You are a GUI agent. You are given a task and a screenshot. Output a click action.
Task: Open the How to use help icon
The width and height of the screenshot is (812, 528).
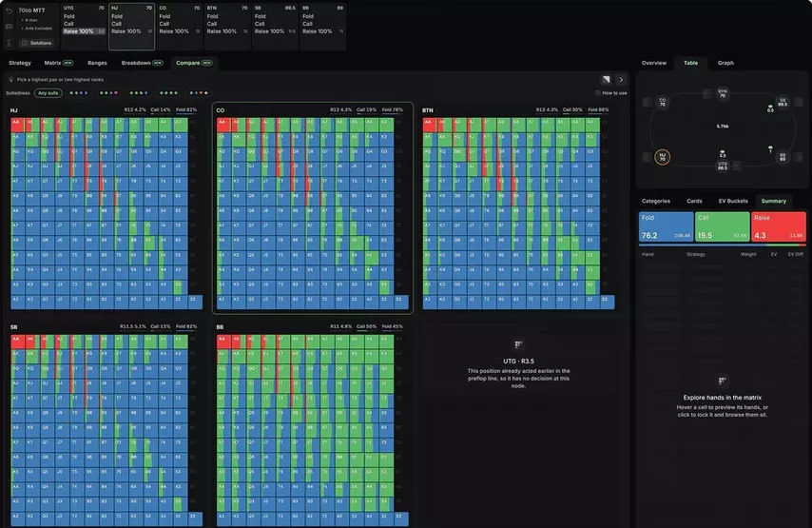point(598,92)
